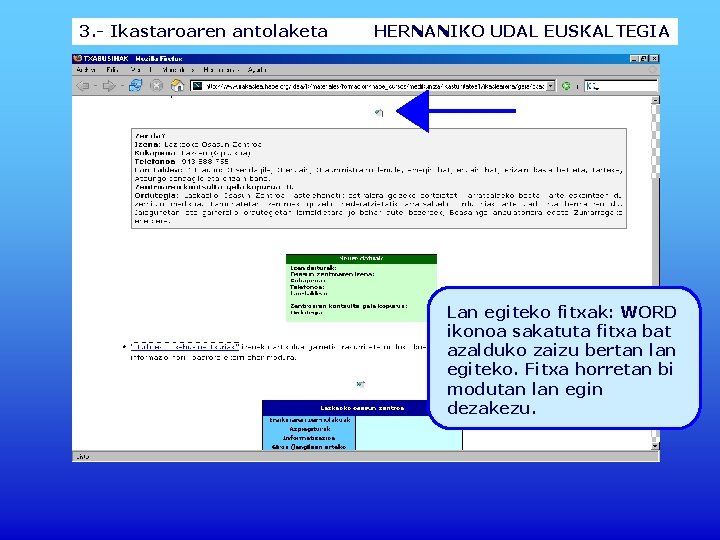The width and height of the screenshot is (720, 540).
Task: Click the throbber icon beside the menu bar
Action: click(x=652, y=70)
